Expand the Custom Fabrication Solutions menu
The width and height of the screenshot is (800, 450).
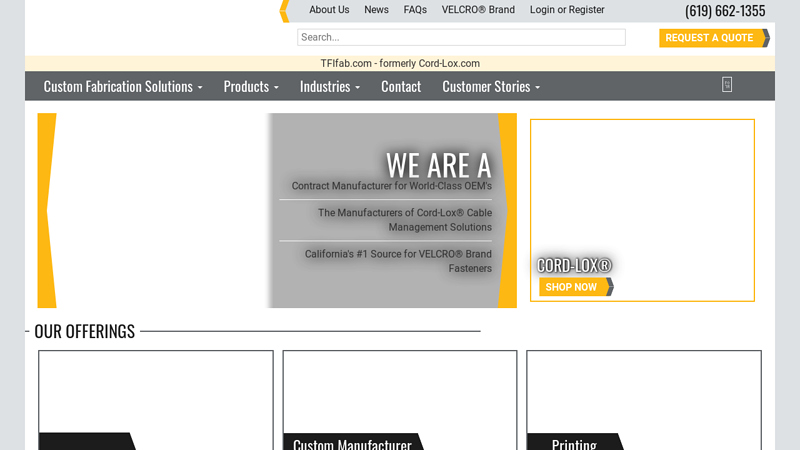point(123,86)
